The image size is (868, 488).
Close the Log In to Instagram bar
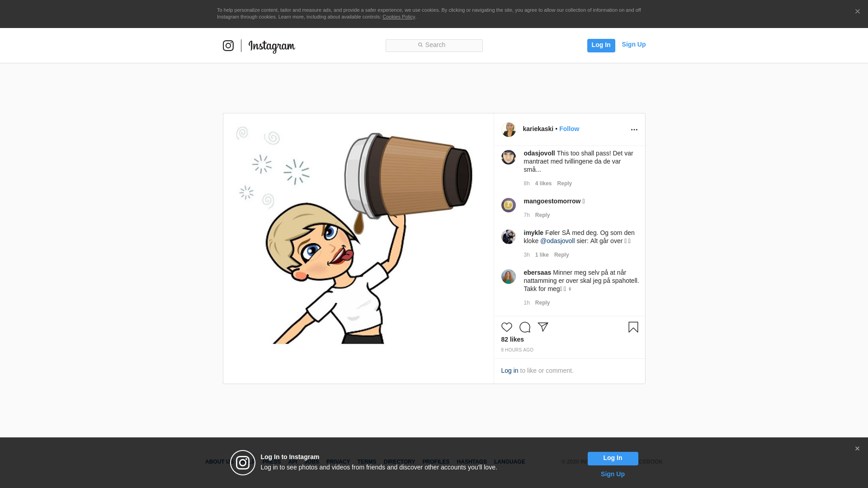857,449
